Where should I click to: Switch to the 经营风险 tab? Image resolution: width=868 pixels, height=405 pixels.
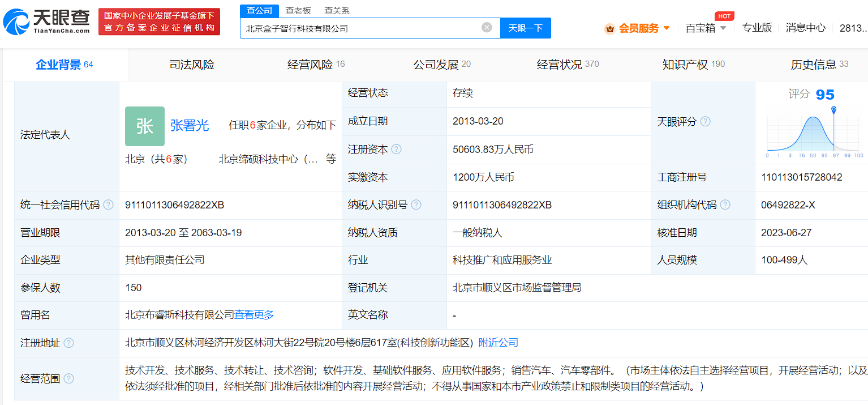point(316,65)
